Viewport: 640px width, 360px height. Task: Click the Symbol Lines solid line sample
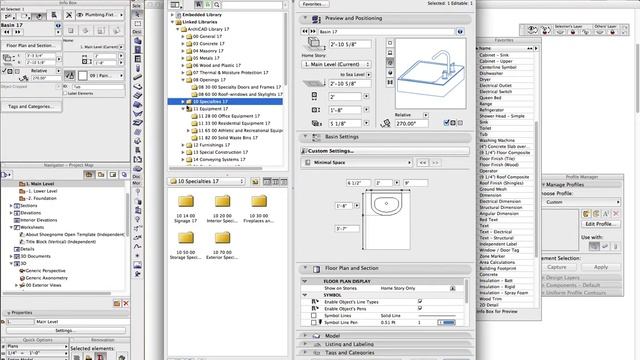437,316
